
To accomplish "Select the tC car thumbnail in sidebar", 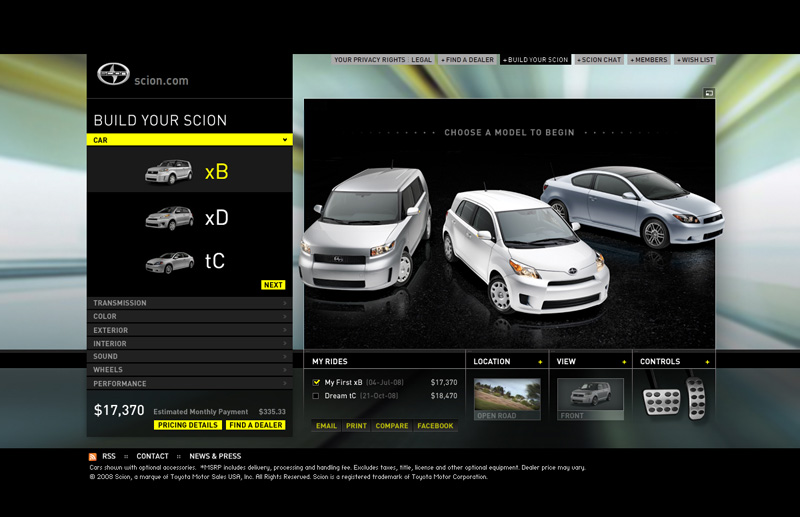I will (169, 262).
